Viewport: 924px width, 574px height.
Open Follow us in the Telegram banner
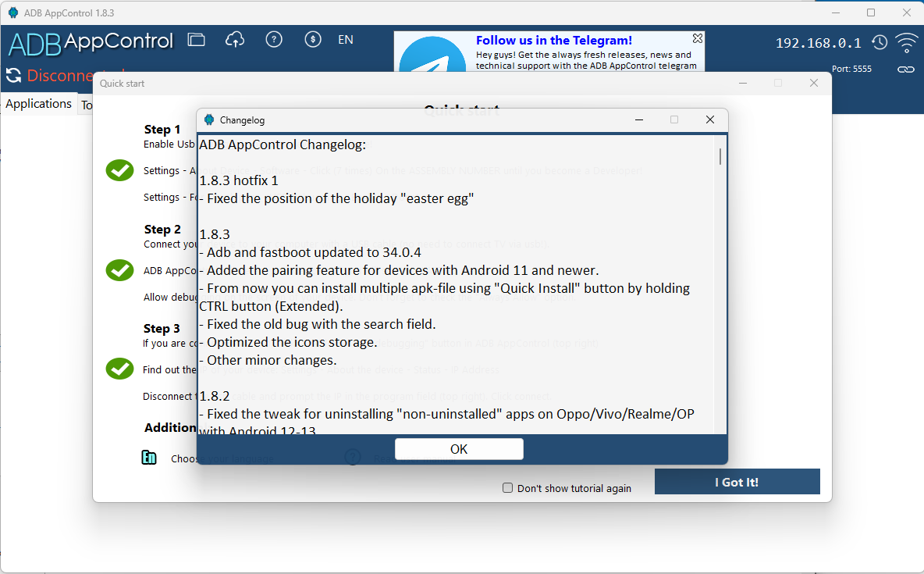point(554,40)
